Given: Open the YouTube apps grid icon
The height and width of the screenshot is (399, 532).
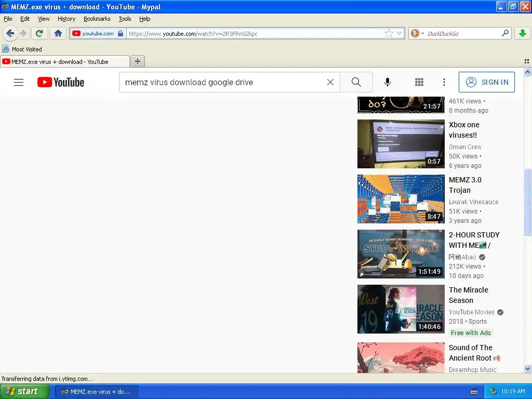Looking at the screenshot, I should (419, 82).
